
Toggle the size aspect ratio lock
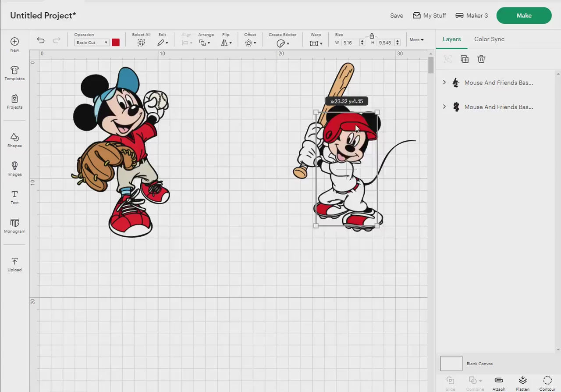click(x=372, y=36)
